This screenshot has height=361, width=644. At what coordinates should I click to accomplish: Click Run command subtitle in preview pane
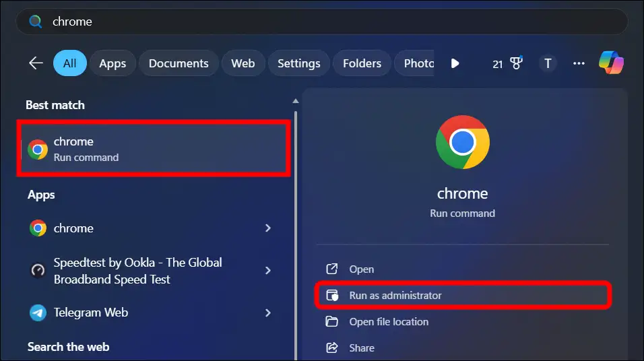pos(463,214)
